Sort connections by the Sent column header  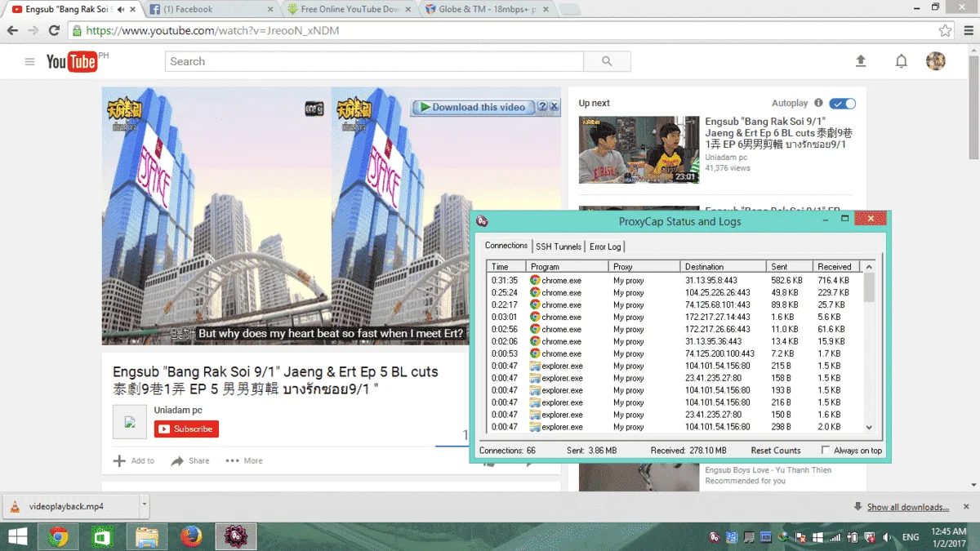pos(791,266)
